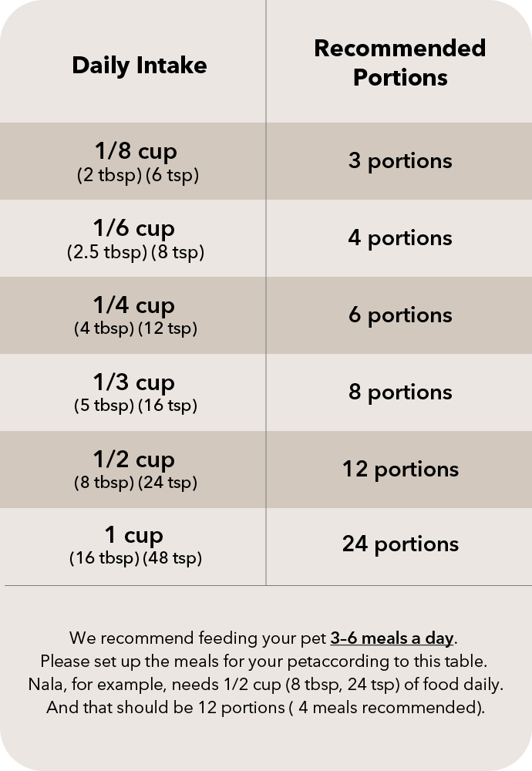Click the Nala example sentence

tap(265, 685)
